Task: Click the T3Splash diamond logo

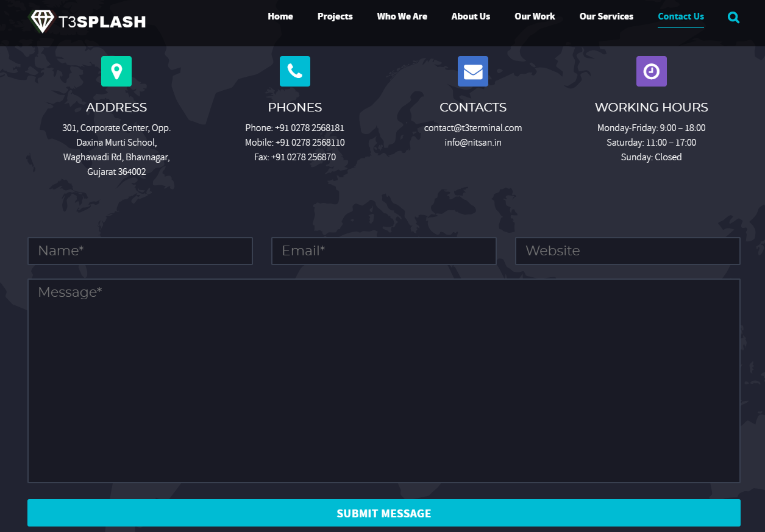Action: [x=43, y=21]
